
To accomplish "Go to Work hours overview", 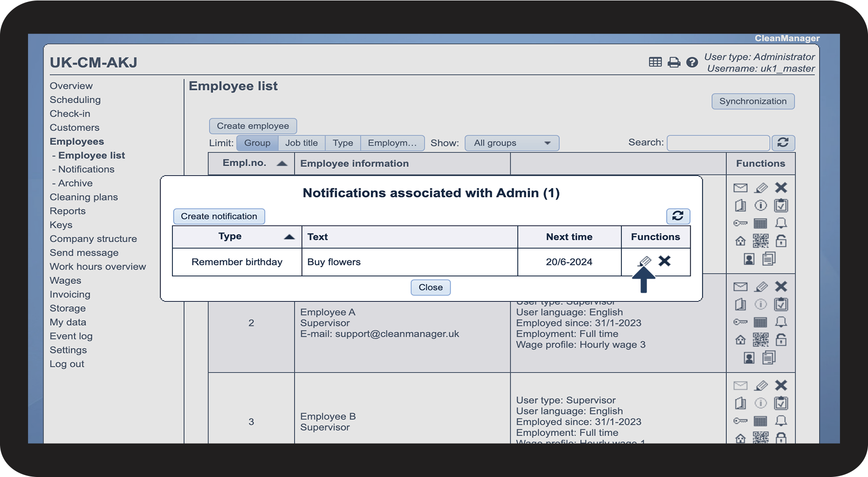I will tap(98, 267).
